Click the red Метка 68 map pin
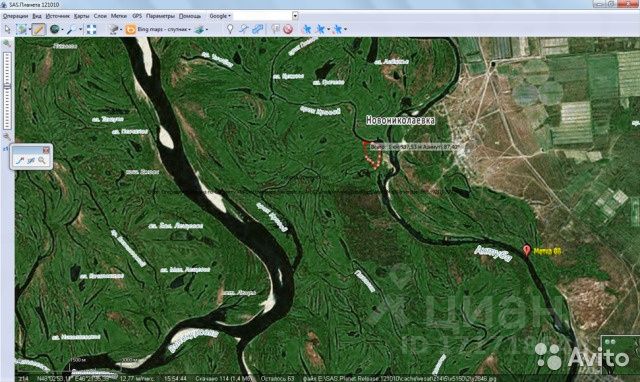Image resolution: width=640 pixels, height=382 pixels. pos(527,250)
